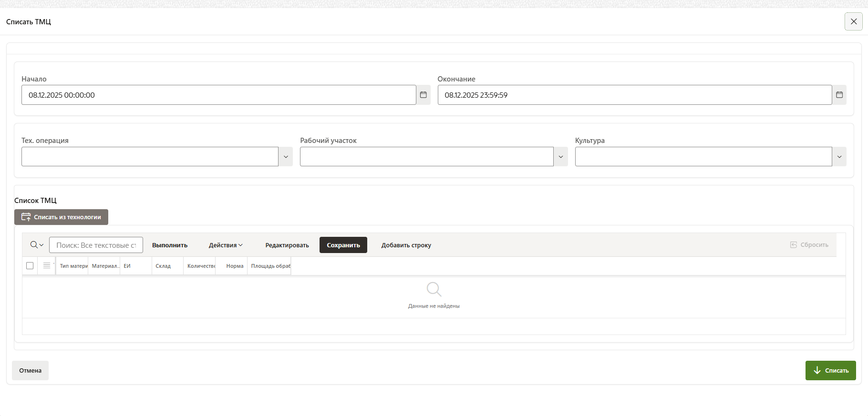Focus the grid search text field
This screenshot has height=416, width=868.
tap(96, 245)
